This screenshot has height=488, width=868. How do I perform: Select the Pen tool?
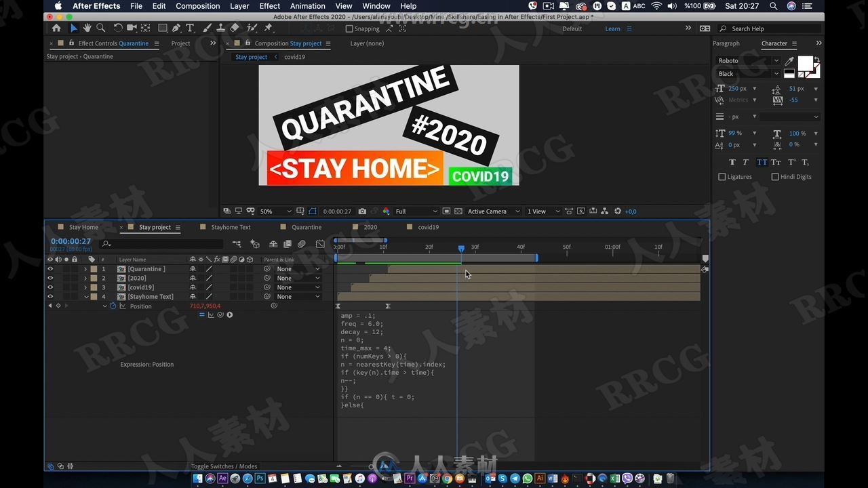tap(176, 28)
